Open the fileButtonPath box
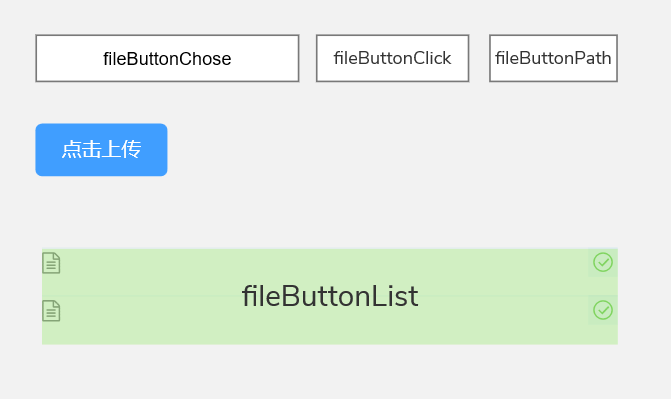Screen dimensions: 671x399 553,58
